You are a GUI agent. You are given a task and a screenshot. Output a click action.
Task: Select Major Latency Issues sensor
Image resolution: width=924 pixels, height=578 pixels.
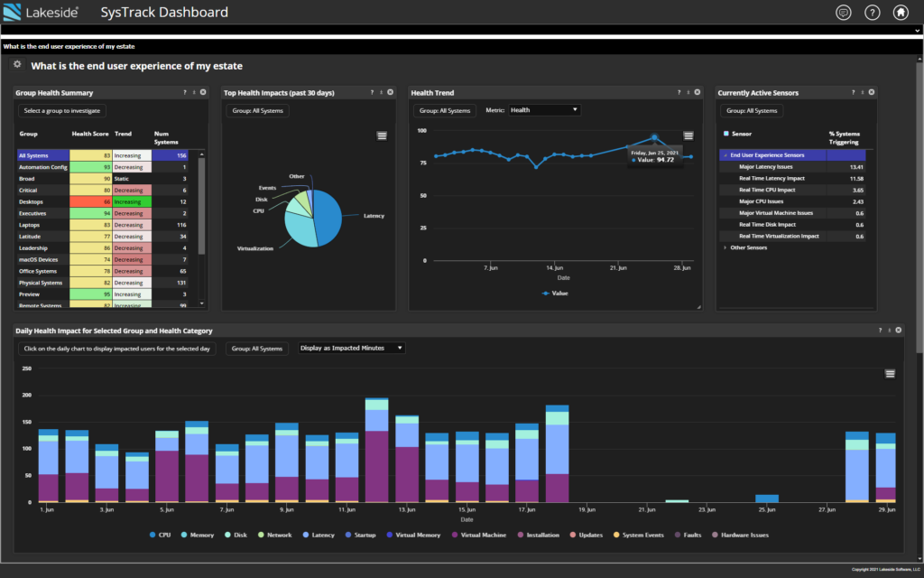pyautogui.click(x=792, y=167)
